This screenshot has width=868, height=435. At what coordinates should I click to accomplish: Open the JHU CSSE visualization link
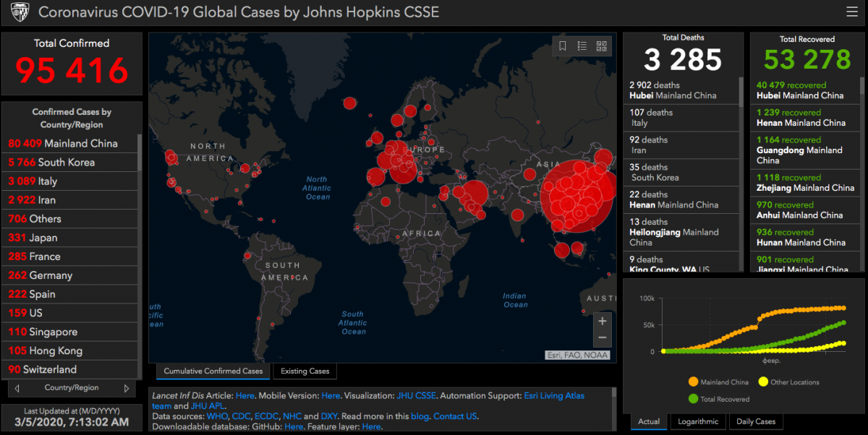[416, 396]
